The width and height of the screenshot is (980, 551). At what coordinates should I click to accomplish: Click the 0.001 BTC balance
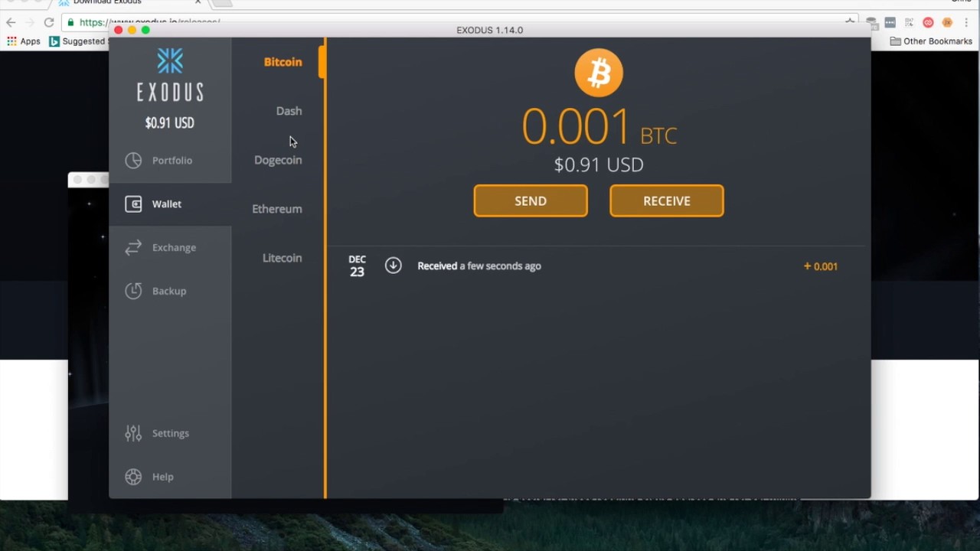pyautogui.click(x=599, y=126)
